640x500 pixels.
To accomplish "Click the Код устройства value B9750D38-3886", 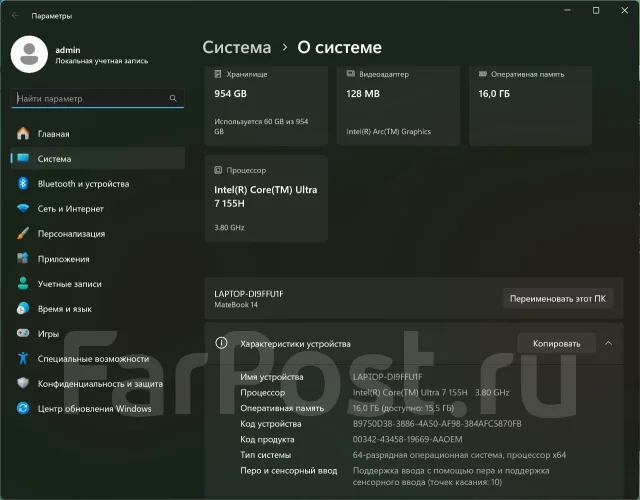I will [x=437, y=424].
